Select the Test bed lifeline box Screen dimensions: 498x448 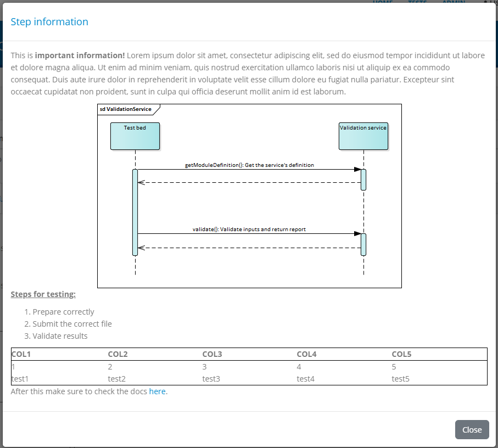[x=135, y=136]
